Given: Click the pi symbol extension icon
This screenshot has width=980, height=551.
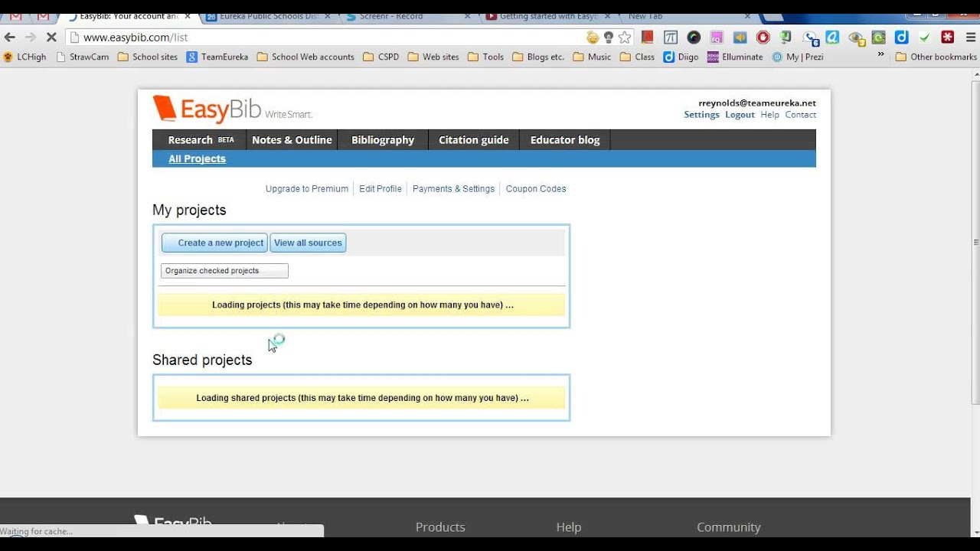Looking at the screenshot, I should pyautogui.click(x=671, y=37).
